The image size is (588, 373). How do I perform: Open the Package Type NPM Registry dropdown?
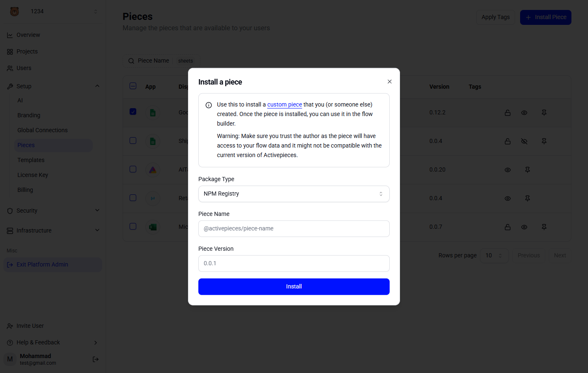click(294, 194)
